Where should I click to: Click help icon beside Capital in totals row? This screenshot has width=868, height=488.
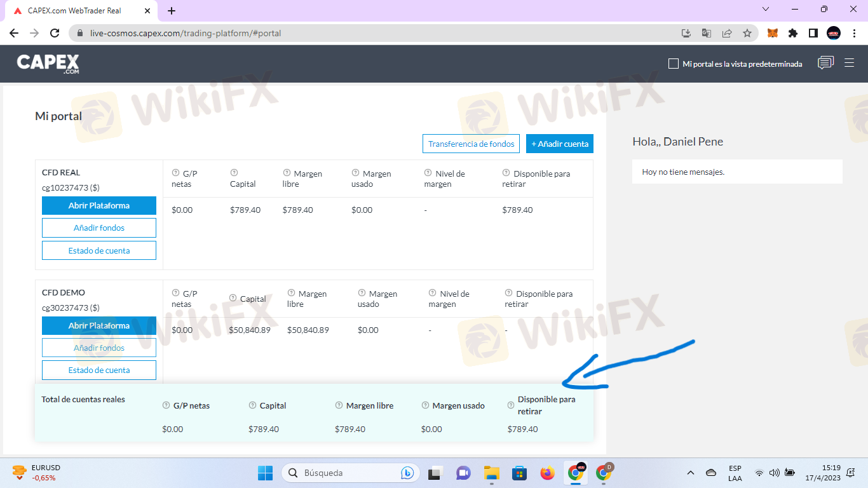(x=253, y=405)
